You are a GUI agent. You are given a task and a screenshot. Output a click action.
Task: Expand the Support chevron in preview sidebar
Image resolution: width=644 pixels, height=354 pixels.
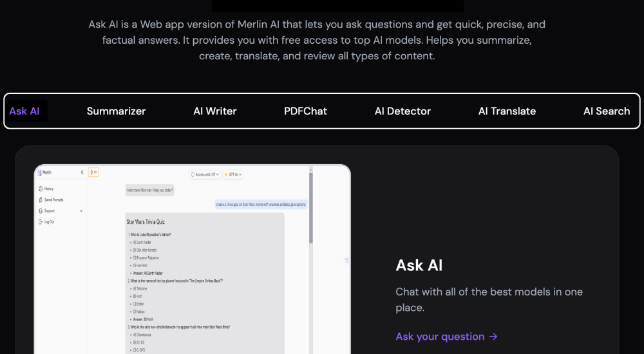pos(81,211)
